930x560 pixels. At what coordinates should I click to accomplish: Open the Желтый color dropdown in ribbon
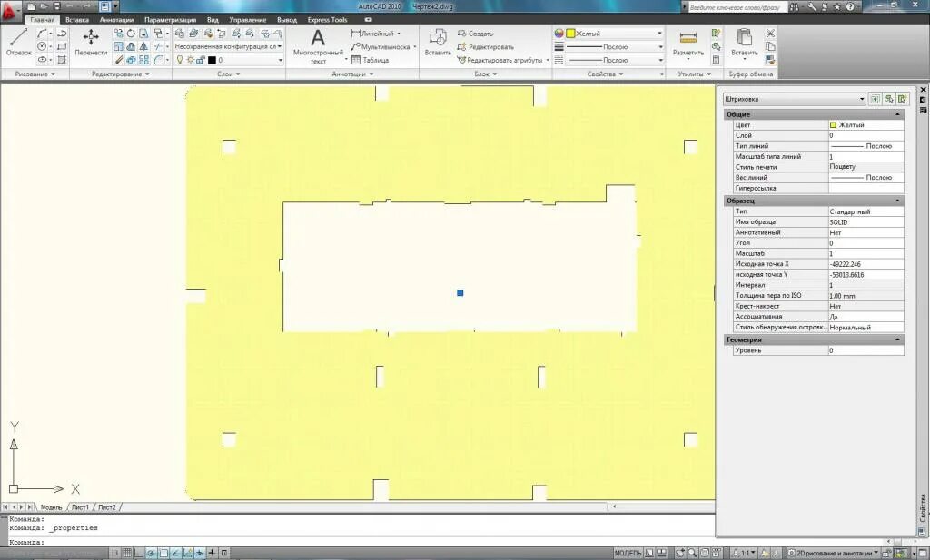[615, 34]
